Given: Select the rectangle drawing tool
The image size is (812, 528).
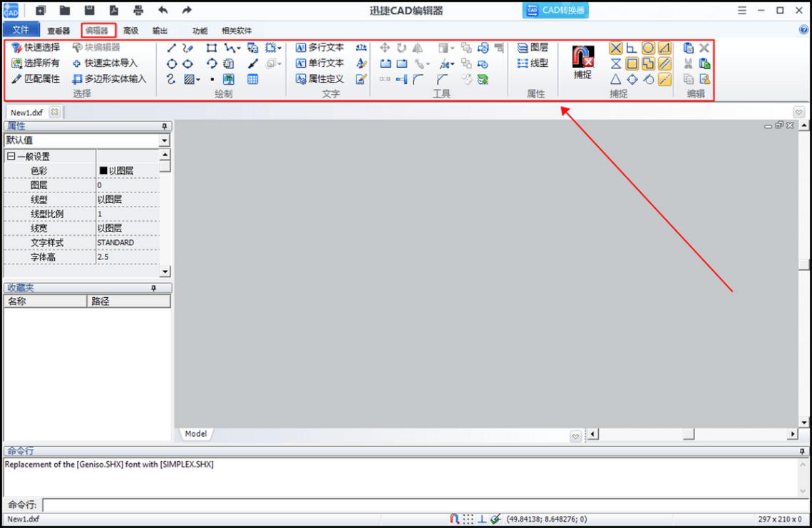Looking at the screenshot, I should point(211,48).
